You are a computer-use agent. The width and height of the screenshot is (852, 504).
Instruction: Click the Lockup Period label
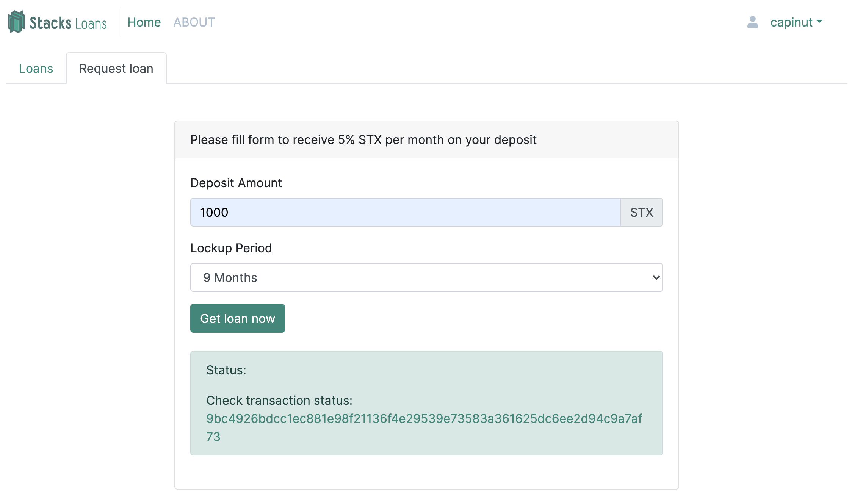click(231, 248)
